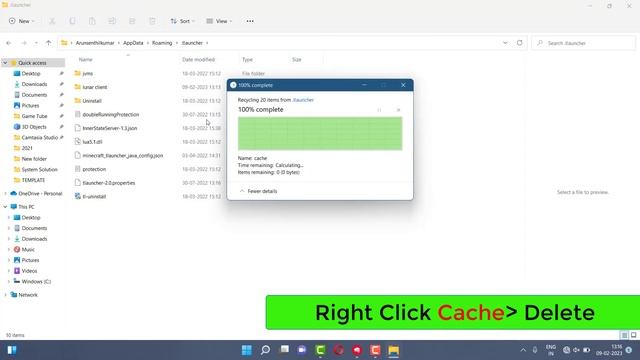Open 3D Objects in Quick access

coord(34,127)
